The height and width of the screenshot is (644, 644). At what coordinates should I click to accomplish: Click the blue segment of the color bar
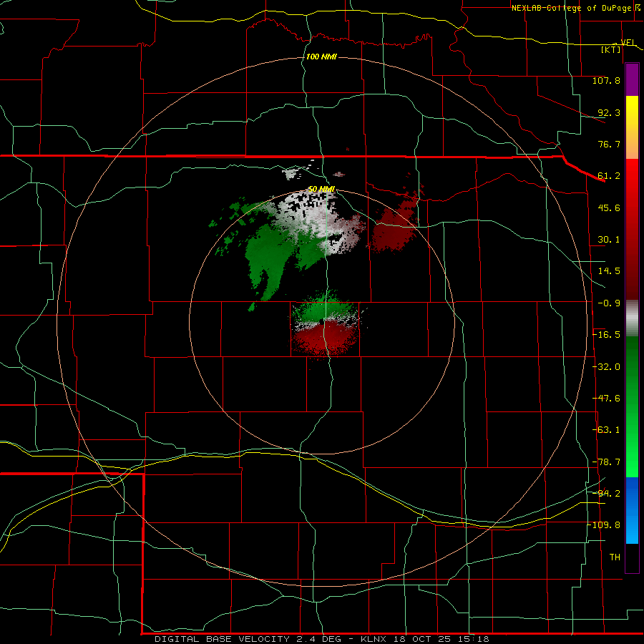632,510
